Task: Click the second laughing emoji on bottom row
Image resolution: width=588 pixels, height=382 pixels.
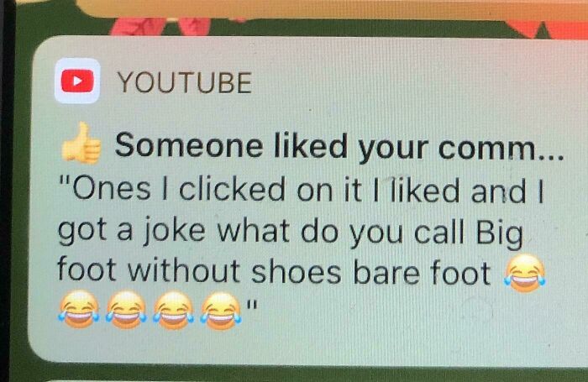Action: 126,310
